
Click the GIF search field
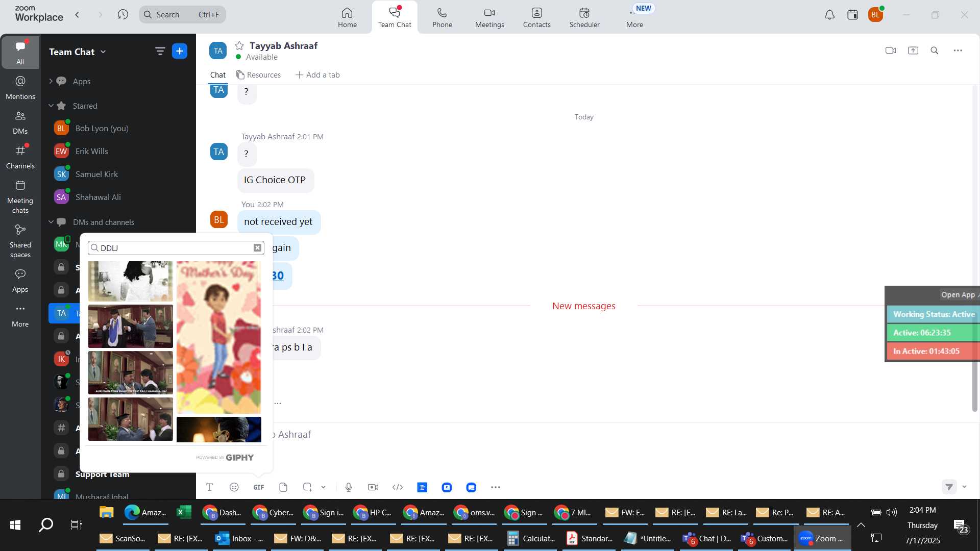pyautogui.click(x=176, y=248)
